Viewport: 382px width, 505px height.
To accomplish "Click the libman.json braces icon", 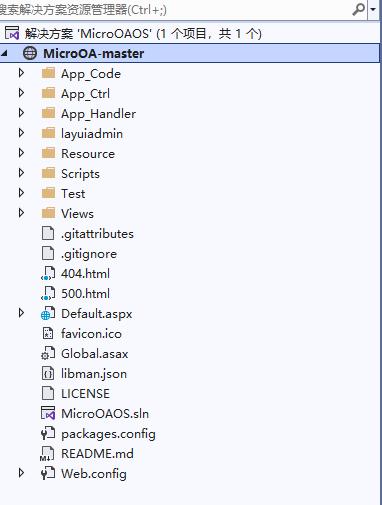I will 48,373.
